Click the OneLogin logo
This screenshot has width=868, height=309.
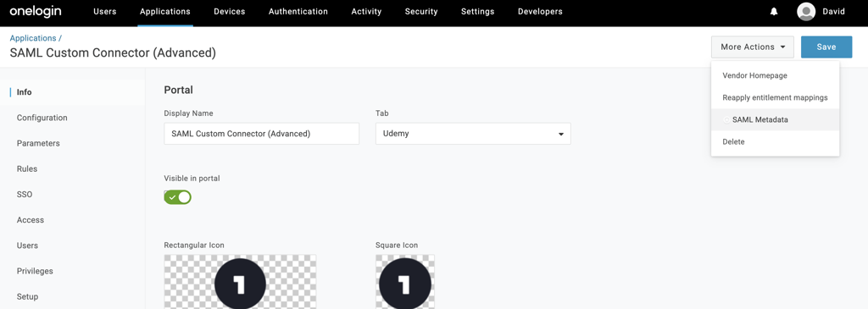tap(36, 11)
